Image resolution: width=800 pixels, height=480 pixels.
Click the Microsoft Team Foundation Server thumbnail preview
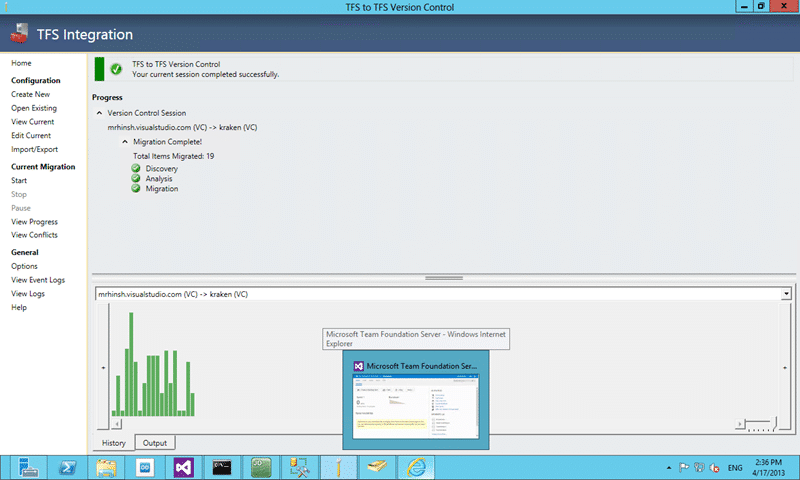pyautogui.click(x=416, y=407)
